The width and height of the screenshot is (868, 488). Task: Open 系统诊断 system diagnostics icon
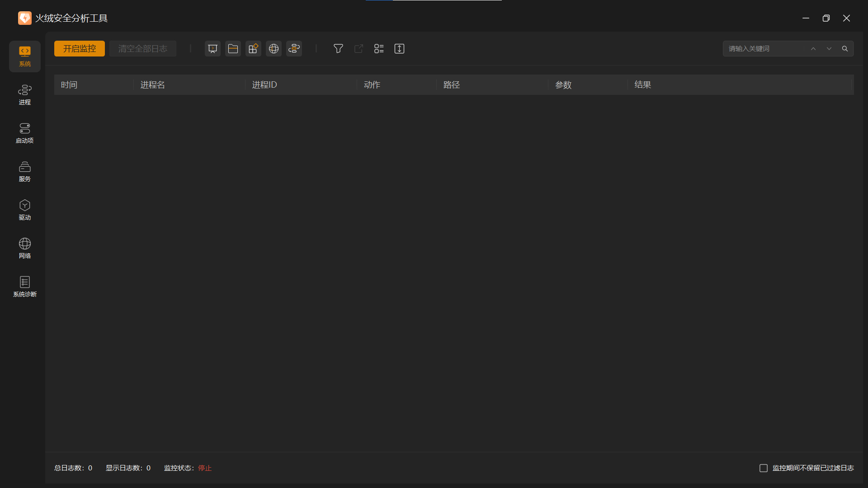click(25, 287)
